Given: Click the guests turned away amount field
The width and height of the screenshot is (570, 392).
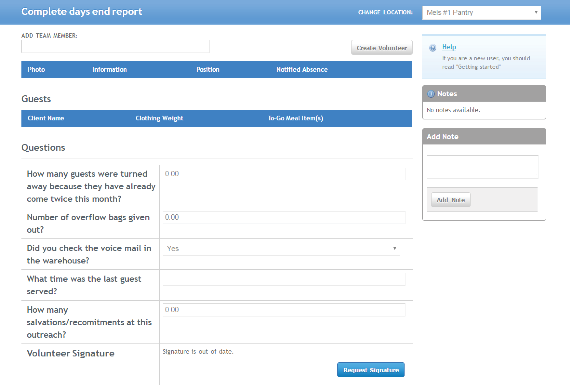Looking at the screenshot, I should (x=284, y=174).
